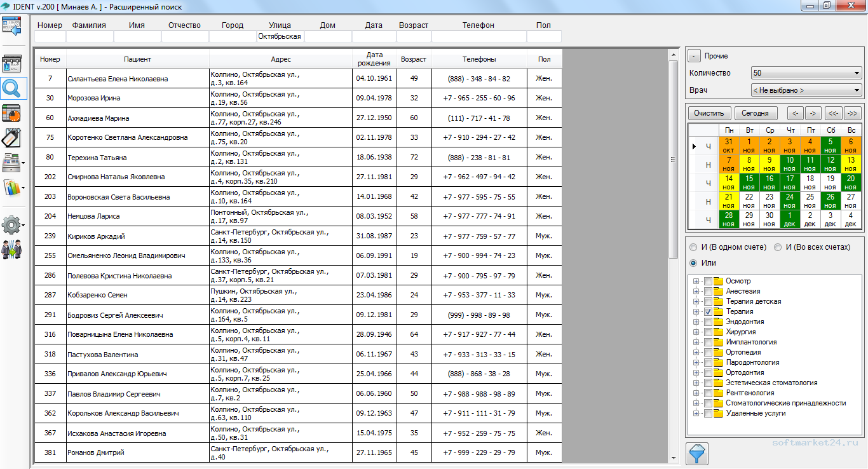868x469 pixels.
Task: Click the Улица field containing Октябрьская
Action: [280, 36]
